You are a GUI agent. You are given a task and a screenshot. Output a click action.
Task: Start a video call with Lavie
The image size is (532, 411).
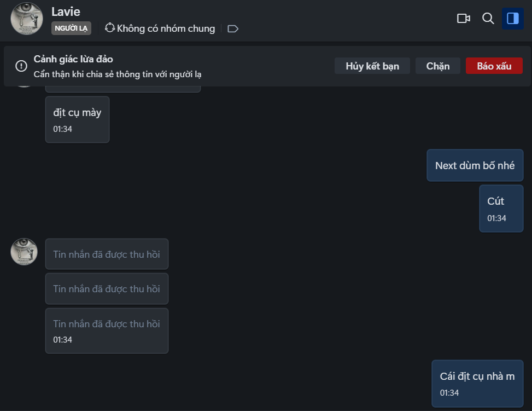[x=463, y=19]
